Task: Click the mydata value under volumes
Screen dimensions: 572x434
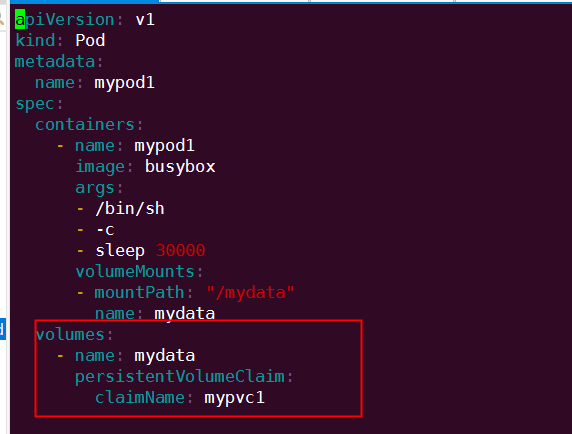Action: coord(165,356)
